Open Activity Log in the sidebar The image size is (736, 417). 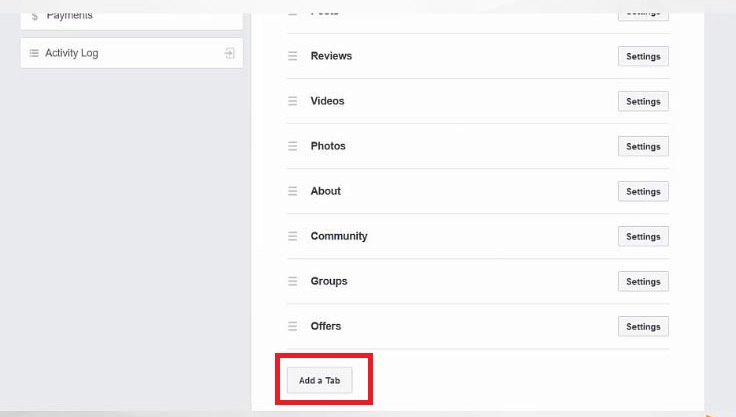72,53
